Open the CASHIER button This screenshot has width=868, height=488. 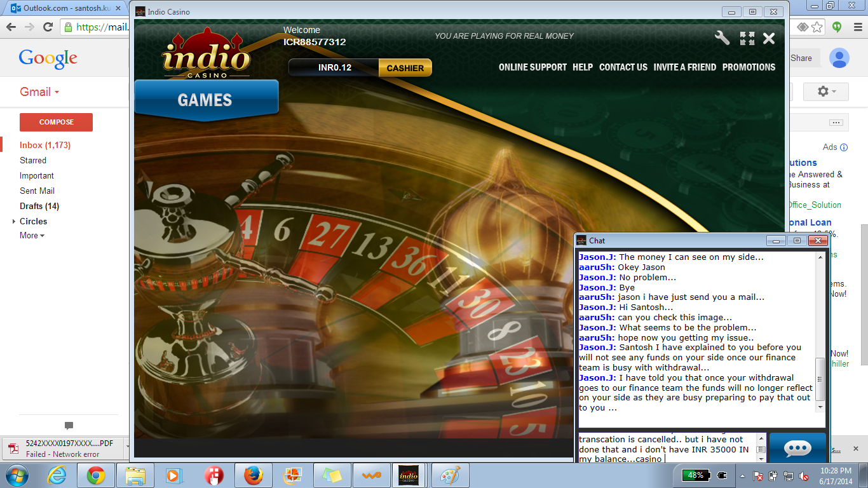pos(405,68)
